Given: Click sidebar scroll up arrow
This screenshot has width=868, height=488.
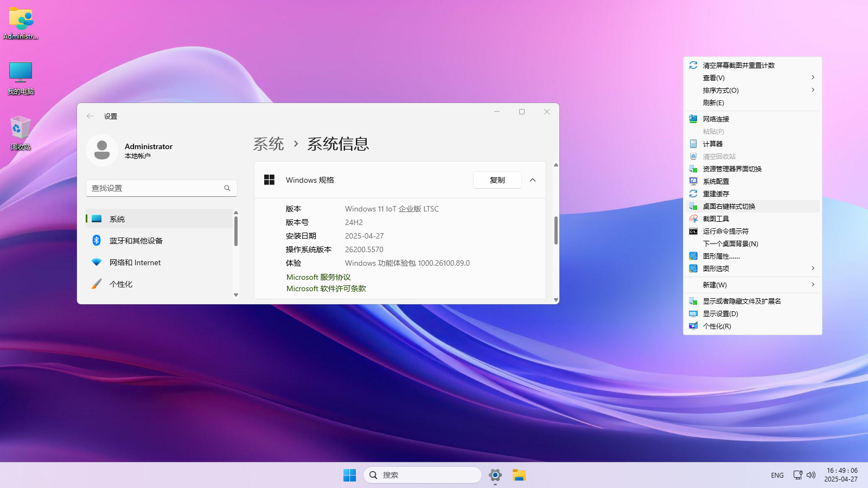Looking at the screenshot, I should [x=236, y=213].
